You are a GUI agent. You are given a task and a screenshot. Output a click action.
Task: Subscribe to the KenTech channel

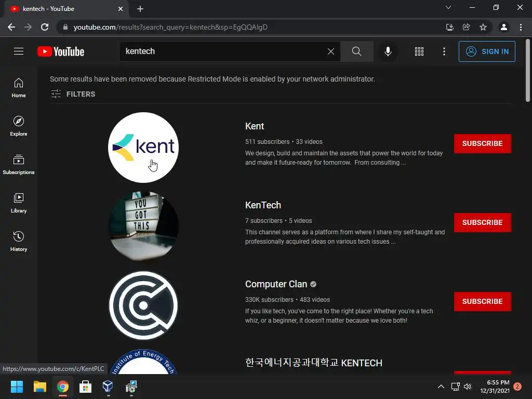(x=483, y=222)
